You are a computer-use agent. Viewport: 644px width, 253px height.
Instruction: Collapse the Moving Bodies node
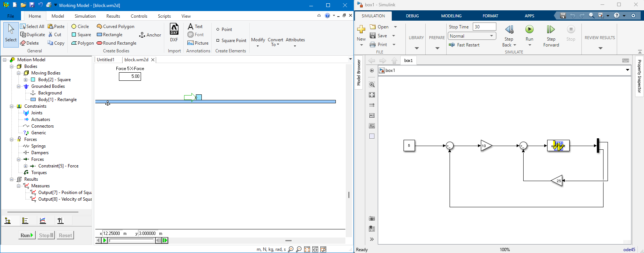[x=19, y=73]
